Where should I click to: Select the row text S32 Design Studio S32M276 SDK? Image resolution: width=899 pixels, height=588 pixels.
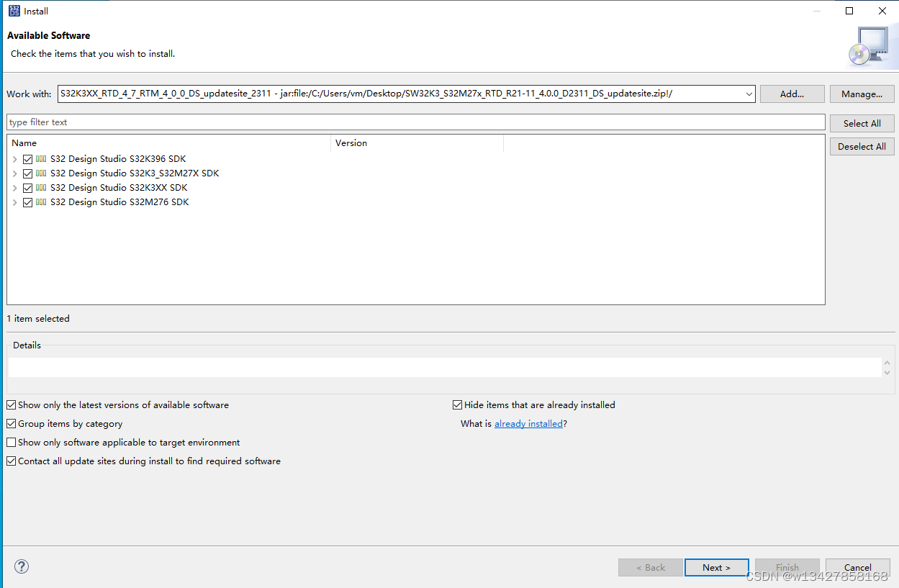coord(119,202)
